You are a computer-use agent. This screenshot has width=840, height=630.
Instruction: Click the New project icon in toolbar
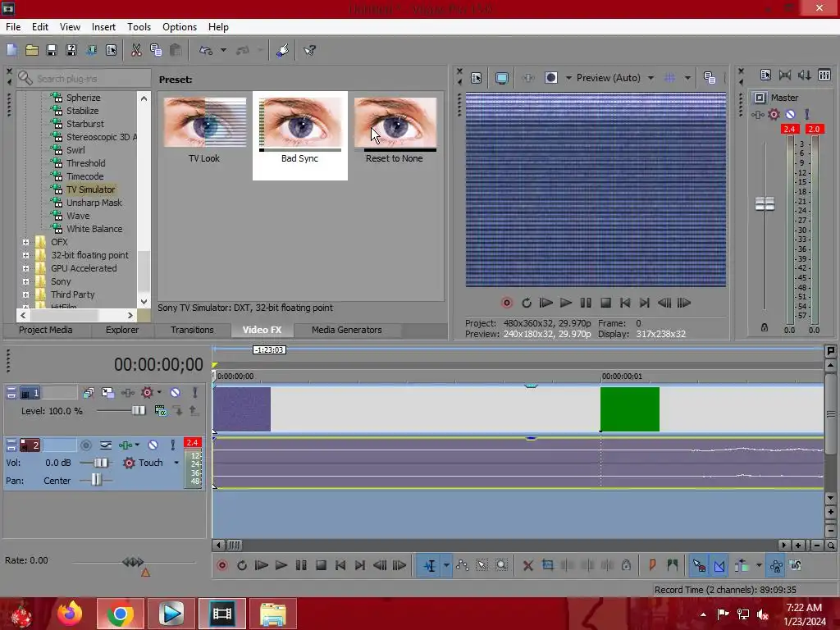point(11,50)
